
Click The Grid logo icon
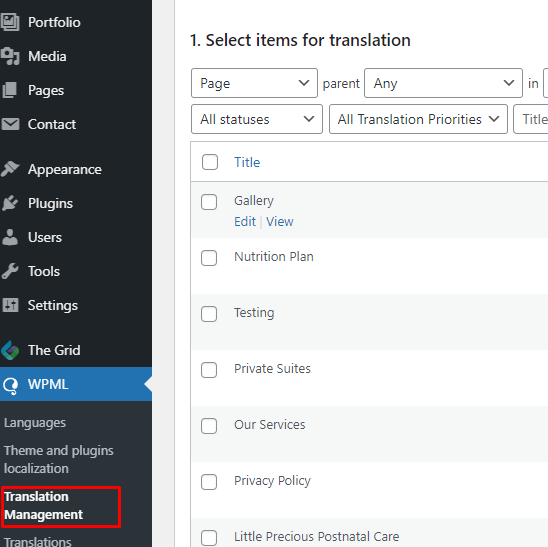(10, 350)
